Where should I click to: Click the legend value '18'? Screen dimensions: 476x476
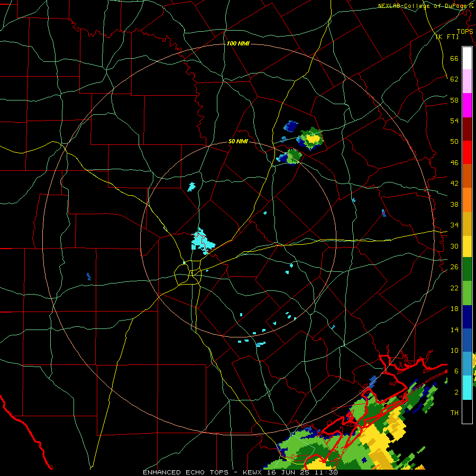pyautogui.click(x=454, y=309)
